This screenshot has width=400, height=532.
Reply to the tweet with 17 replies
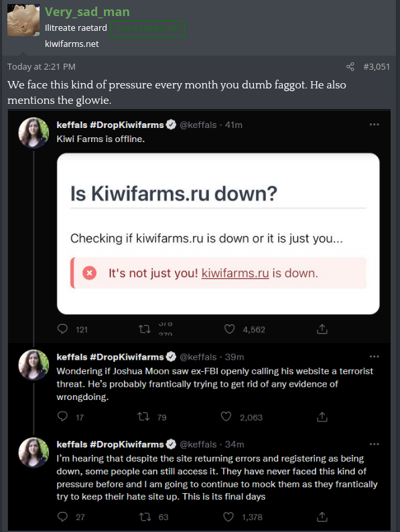point(62,416)
